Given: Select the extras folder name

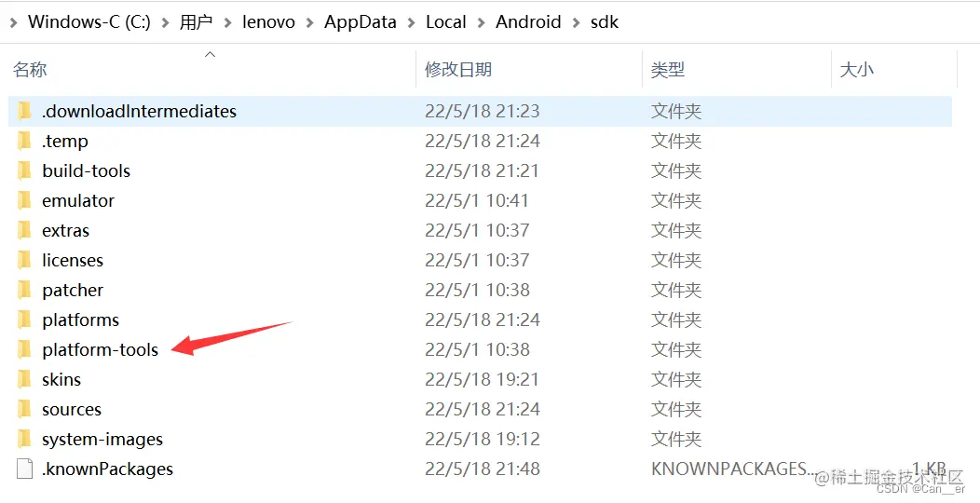Looking at the screenshot, I should [65, 231].
